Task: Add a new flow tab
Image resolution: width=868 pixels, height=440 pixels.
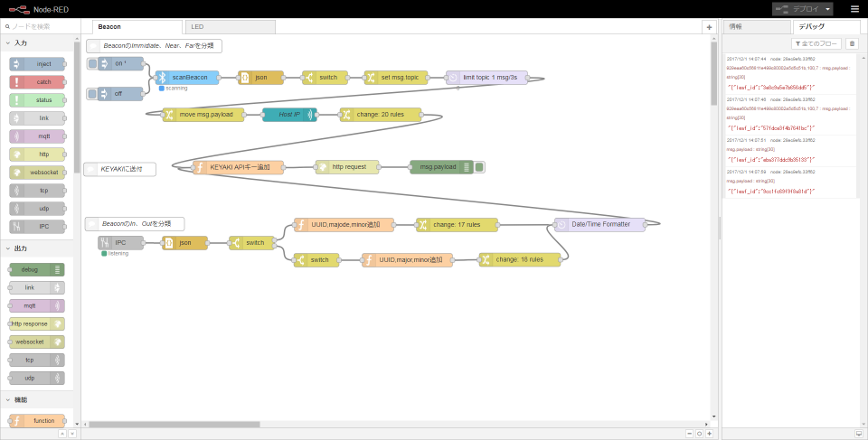Action: coord(709,27)
